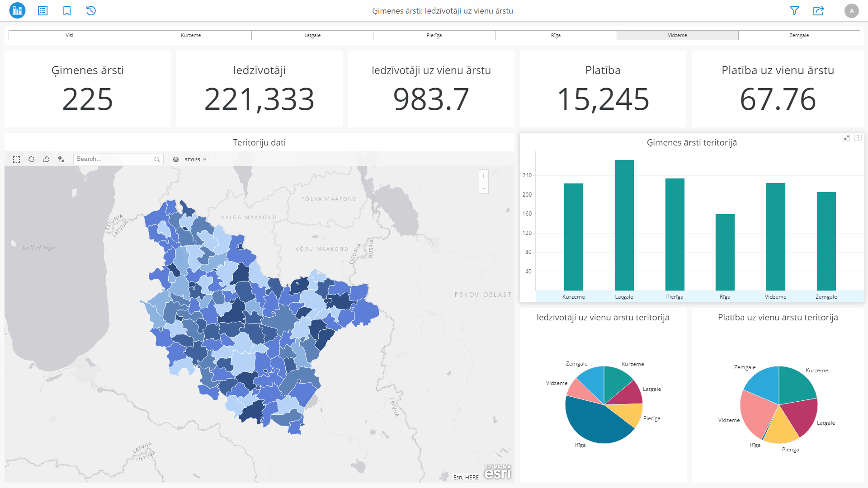Viewport: 868px width, 488px height.
Task: Select the Visi filter option
Action: 69,35
